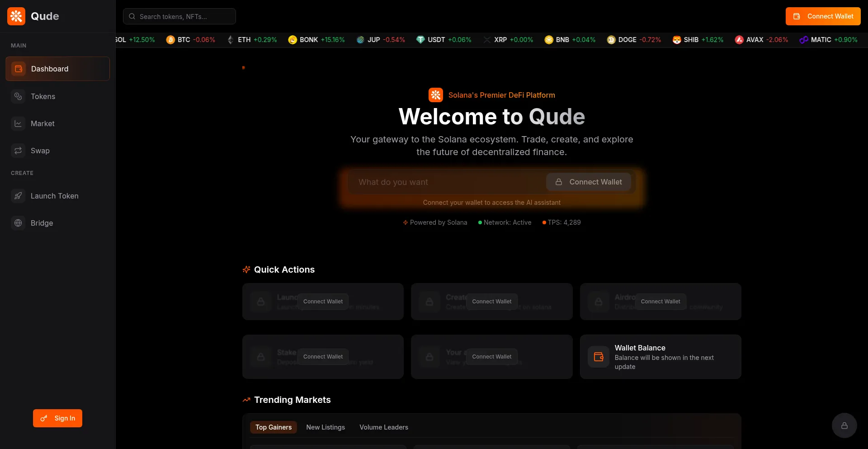The image size is (868, 449).
Task: Click the Quick Actions sparkle icon
Action: pos(246,269)
